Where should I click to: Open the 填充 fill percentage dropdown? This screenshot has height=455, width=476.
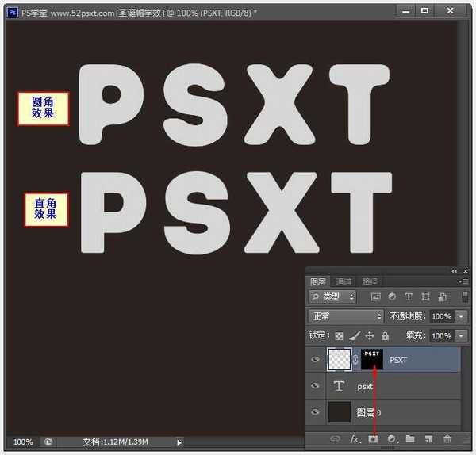461,336
